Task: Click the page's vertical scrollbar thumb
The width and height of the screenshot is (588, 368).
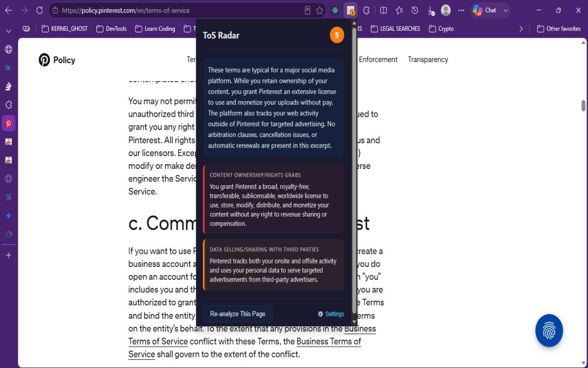Action: click(x=583, y=105)
